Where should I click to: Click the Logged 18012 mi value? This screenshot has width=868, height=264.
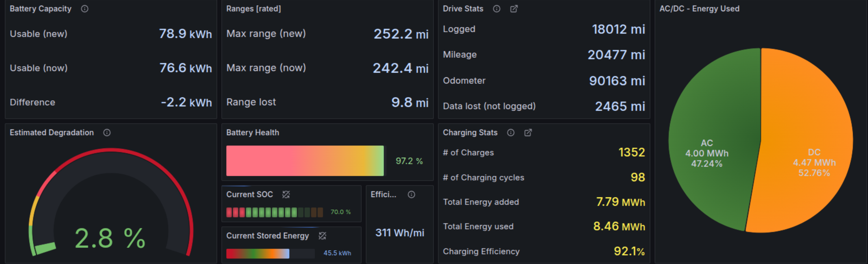pyautogui.click(x=619, y=29)
